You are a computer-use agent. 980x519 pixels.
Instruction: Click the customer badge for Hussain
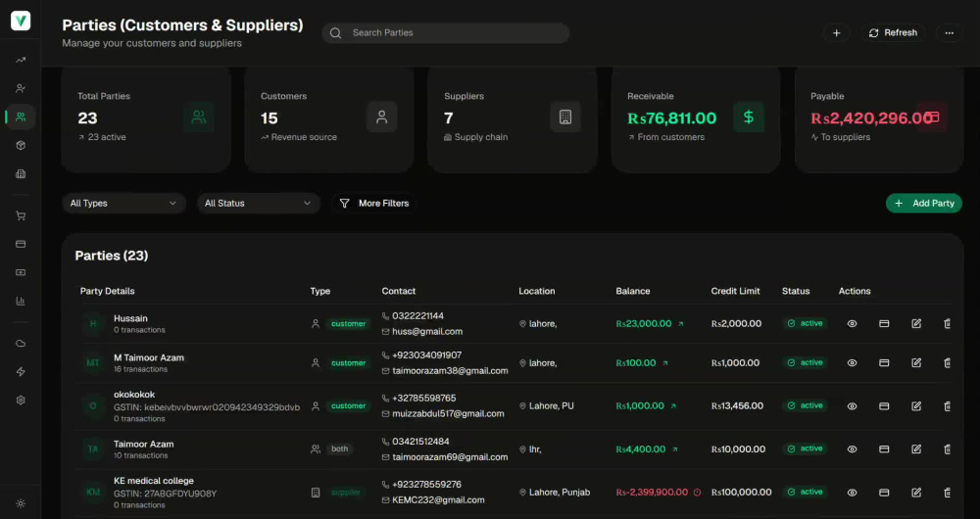click(348, 323)
